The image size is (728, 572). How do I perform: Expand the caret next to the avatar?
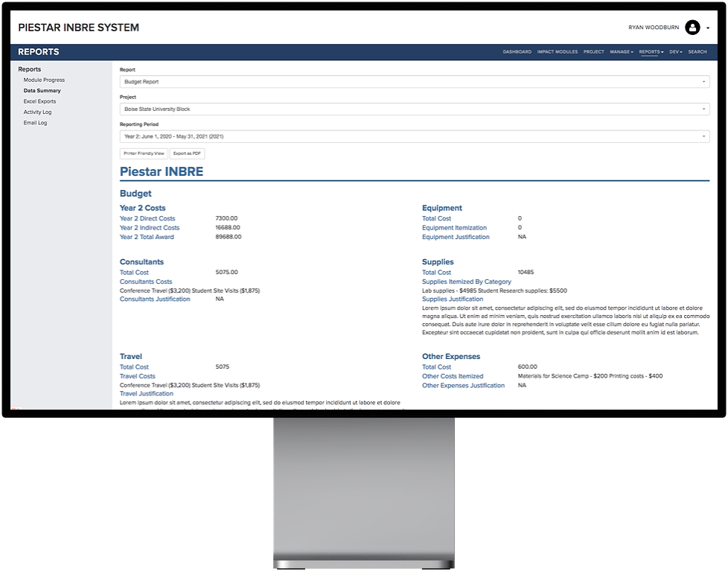(x=708, y=28)
